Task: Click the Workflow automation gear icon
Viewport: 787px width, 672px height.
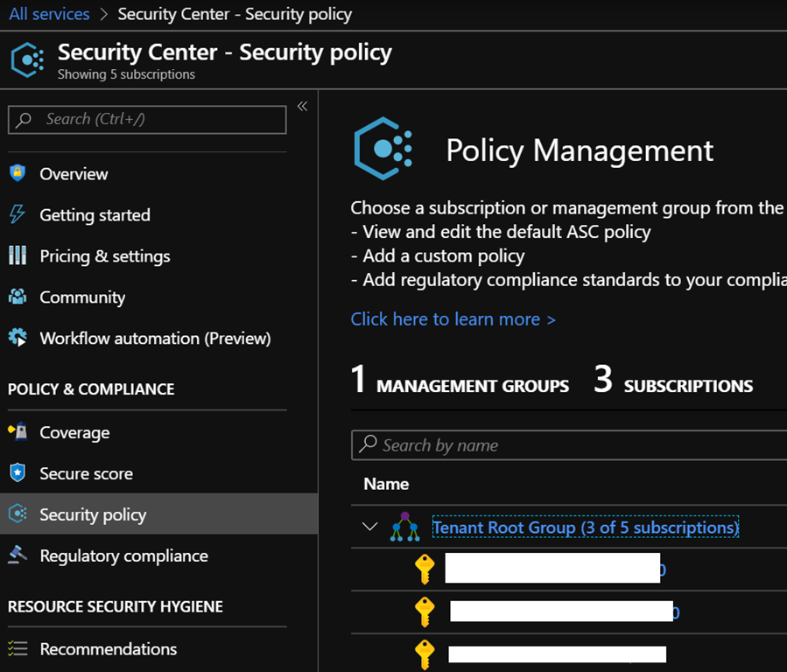Action: pos(18,338)
